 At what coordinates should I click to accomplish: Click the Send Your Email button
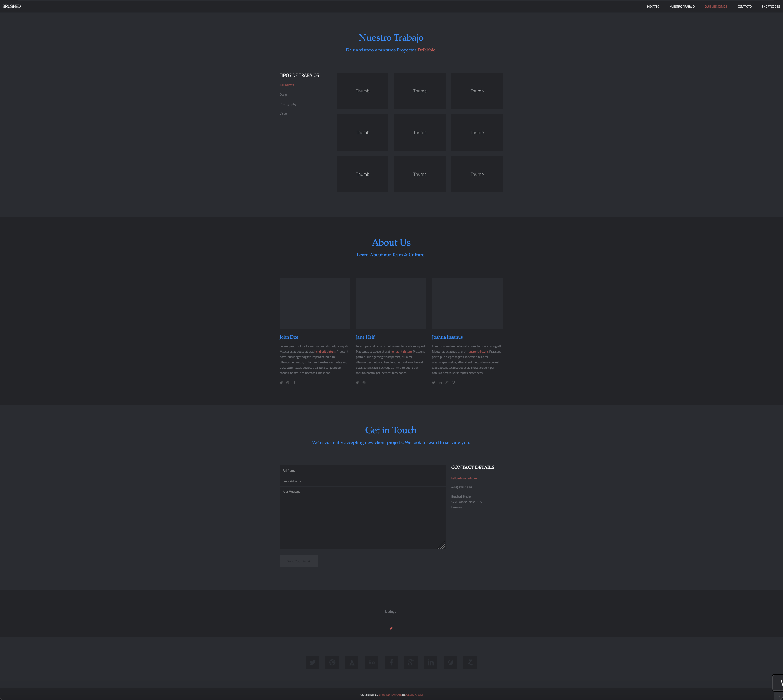coord(299,561)
